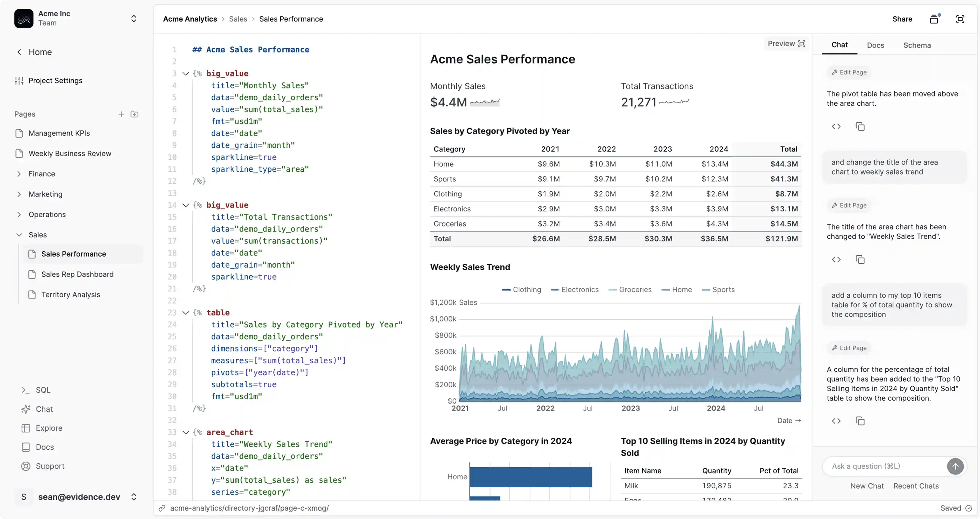The height and width of the screenshot is (519, 980).
Task: Open the deploy icon with blue notification dot
Action: coord(934,19)
